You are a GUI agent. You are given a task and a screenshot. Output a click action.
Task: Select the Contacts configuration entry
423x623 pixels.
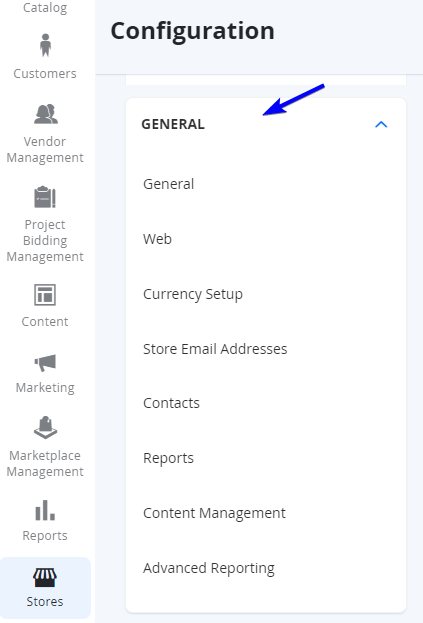click(x=171, y=403)
